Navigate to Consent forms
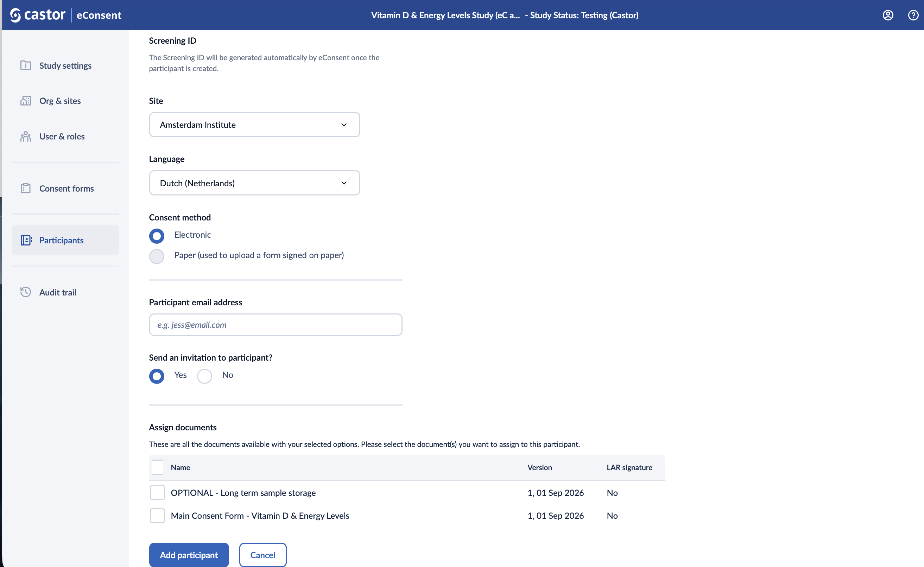 65,188
